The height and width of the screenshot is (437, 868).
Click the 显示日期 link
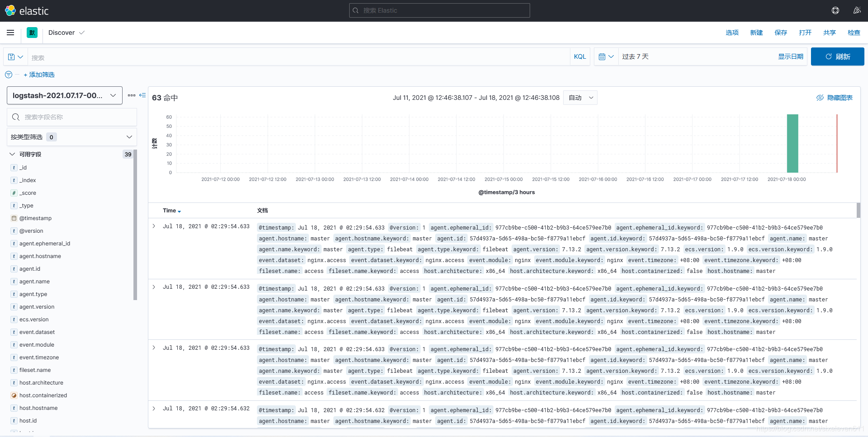[791, 56]
